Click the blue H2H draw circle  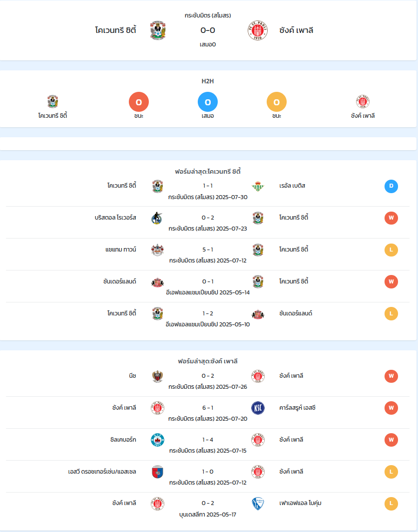[x=208, y=102]
